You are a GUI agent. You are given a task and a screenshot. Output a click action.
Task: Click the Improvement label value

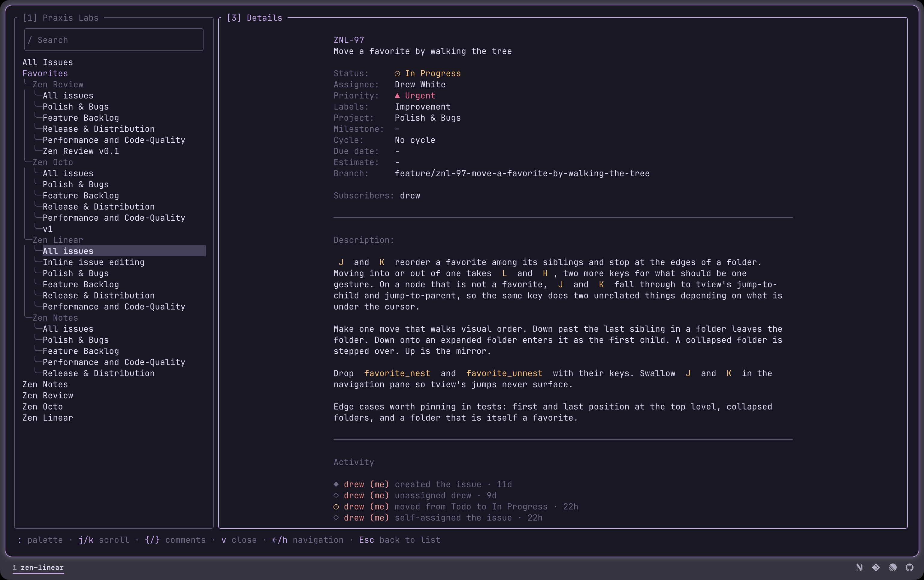point(423,107)
